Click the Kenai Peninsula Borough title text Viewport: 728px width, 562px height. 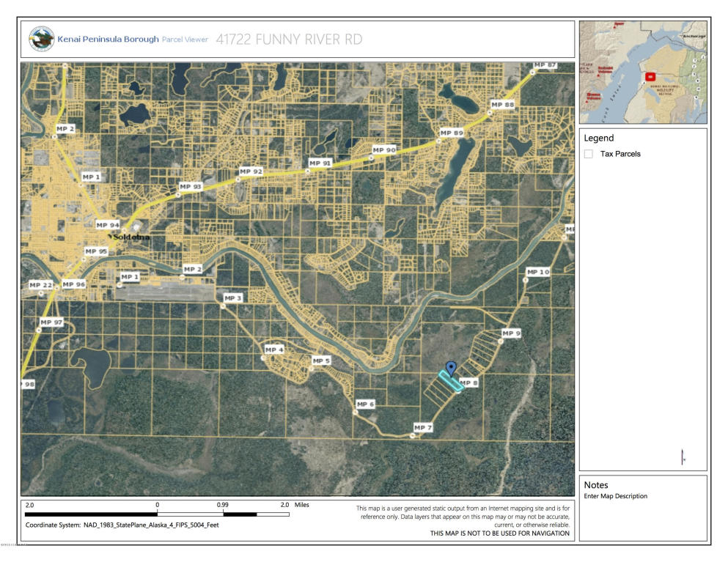tap(109, 40)
